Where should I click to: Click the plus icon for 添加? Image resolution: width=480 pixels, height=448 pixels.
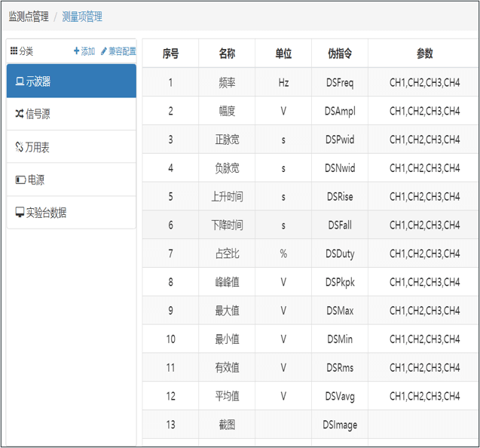76,51
